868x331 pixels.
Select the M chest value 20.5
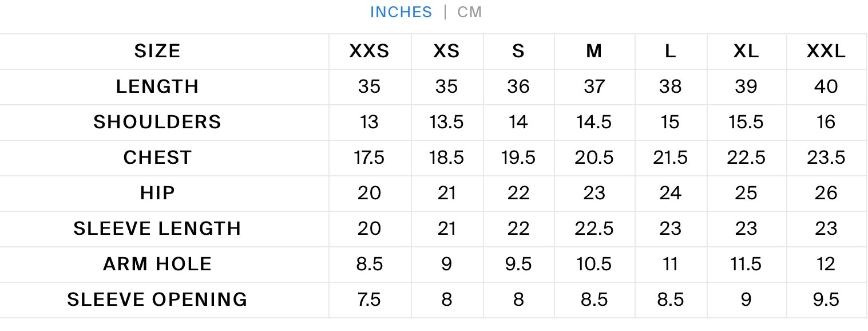[x=594, y=158]
